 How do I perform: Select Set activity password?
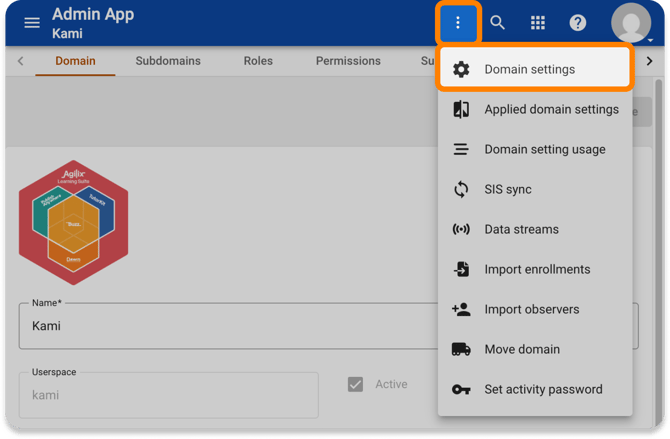tap(535, 389)
